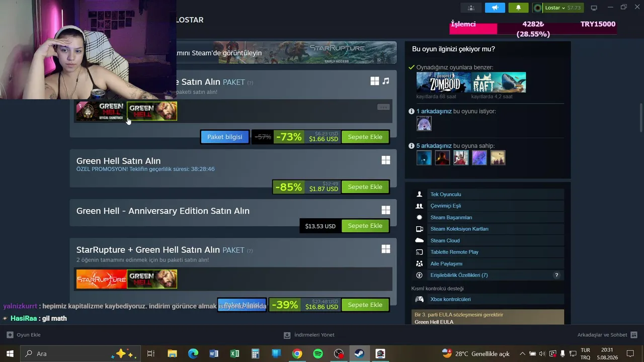Add the $13.53 Anniversary Edition to cart
This screenshot has width=644, height=362.
(365, 226)
